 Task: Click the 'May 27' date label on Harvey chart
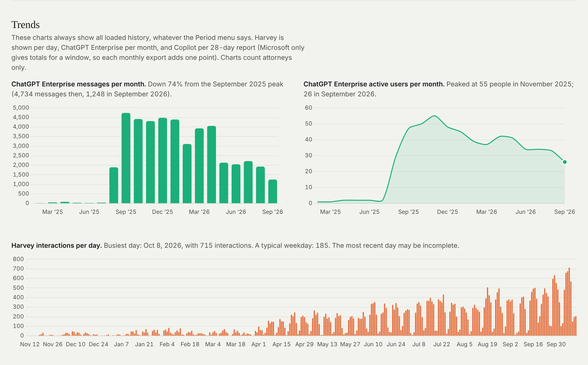click(x=350, y=344)
